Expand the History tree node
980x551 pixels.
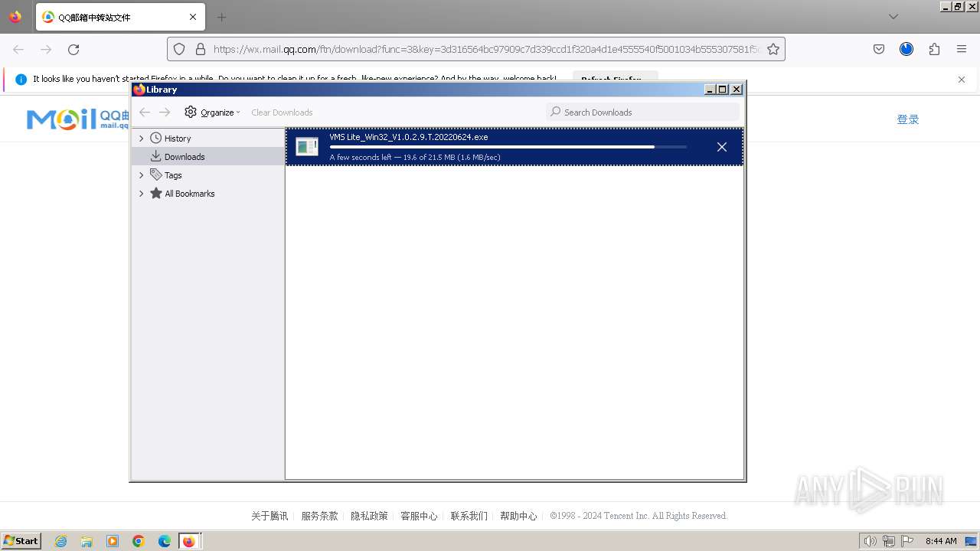pos(141,139)
